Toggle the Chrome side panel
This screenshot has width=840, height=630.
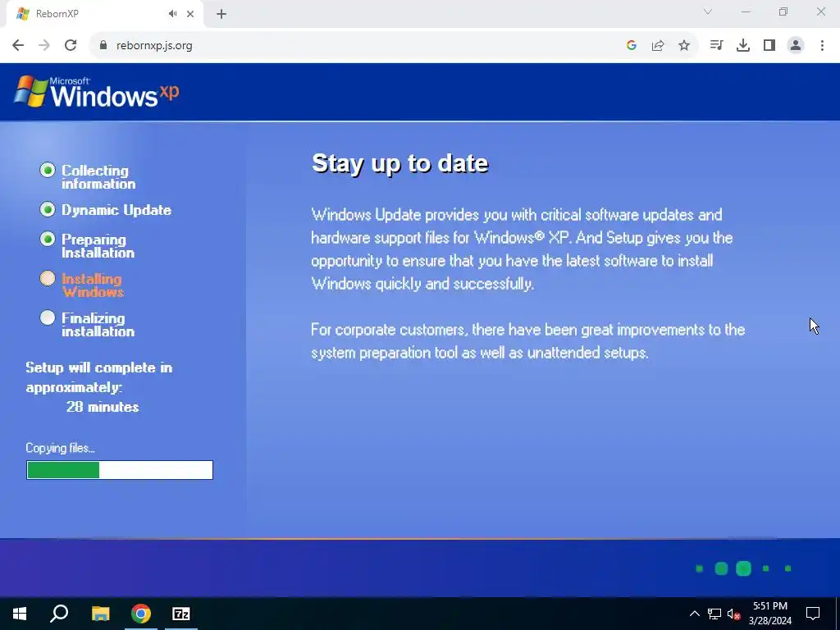[769, 45]
